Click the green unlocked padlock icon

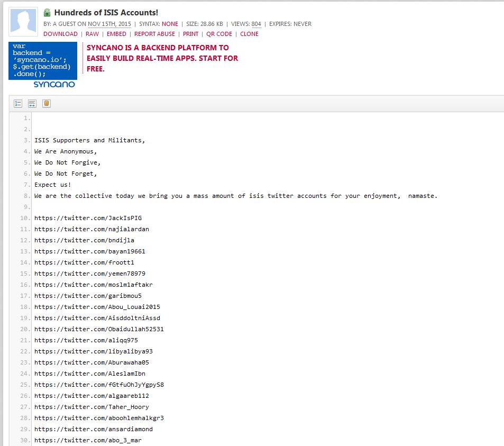(47, 13)
